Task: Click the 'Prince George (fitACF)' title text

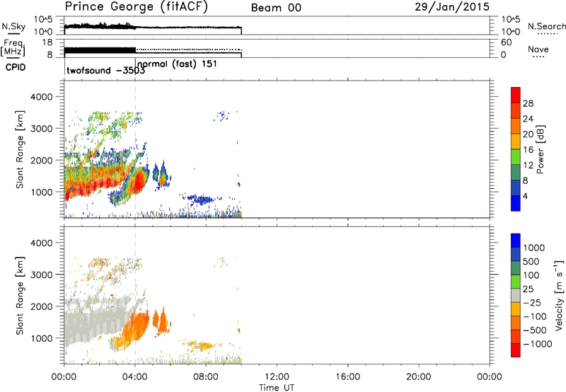Action: 137,7
